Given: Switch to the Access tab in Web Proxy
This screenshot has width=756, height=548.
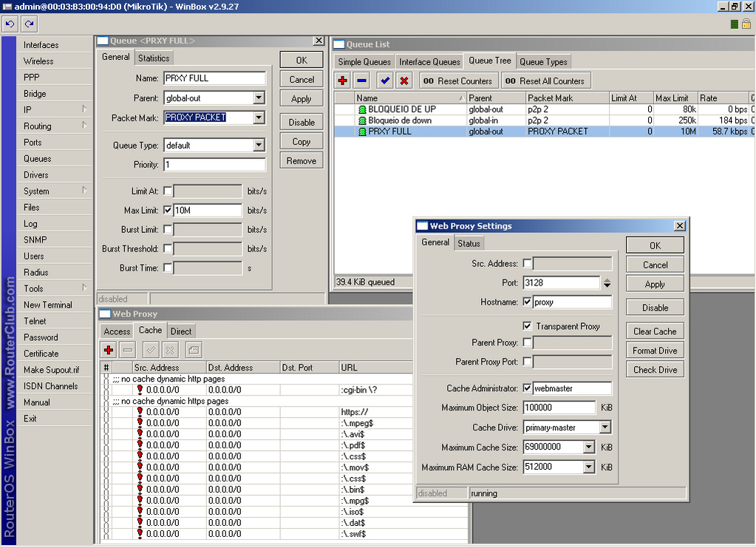Looking at the screenshot, I should coord(118,331).
